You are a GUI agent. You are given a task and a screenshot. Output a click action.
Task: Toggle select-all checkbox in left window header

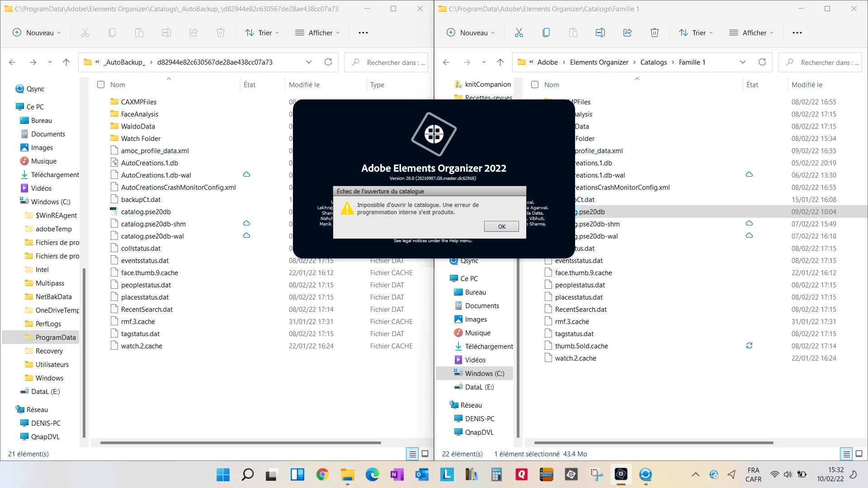tap(101, 84)
